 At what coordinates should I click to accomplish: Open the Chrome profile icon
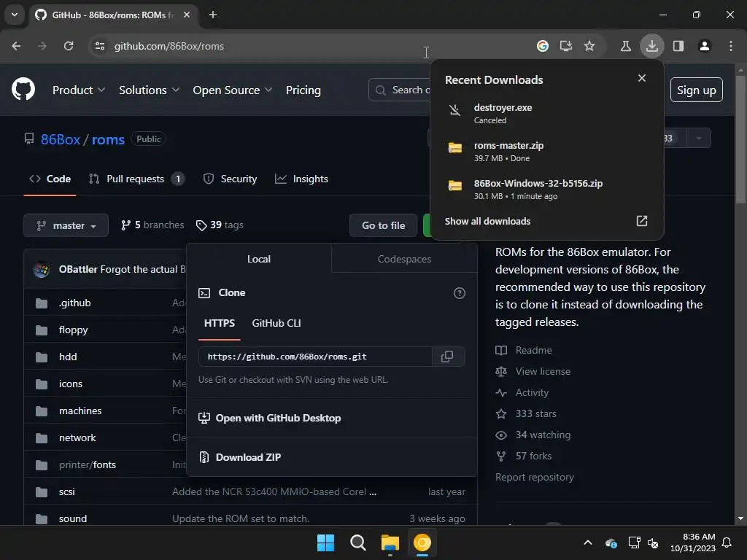click(704, 46)
